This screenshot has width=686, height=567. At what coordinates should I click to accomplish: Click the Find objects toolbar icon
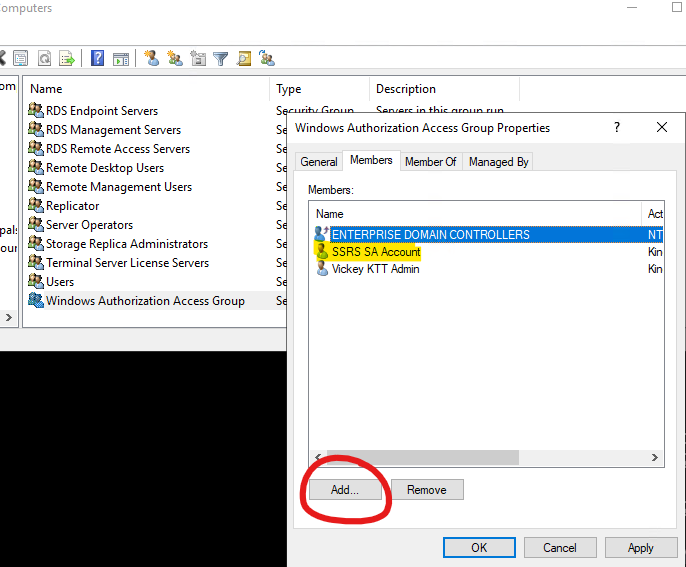244,59
